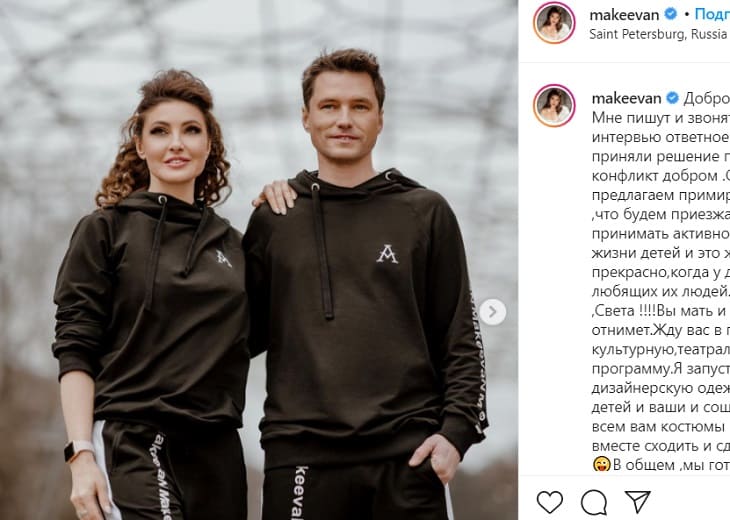Click the caption line starting "Мне пишут и звонят"
Screen dimensions: 730x520
pyautogui.click(x=661, y=118)
